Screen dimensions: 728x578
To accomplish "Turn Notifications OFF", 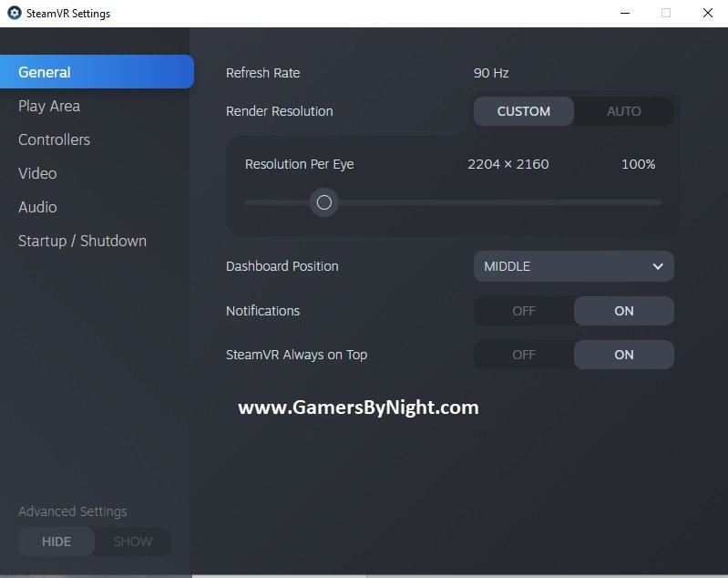I will 524,311.
